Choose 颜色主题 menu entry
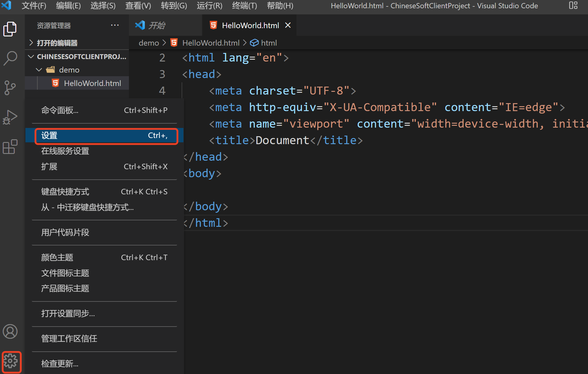 tap(104, 257)
